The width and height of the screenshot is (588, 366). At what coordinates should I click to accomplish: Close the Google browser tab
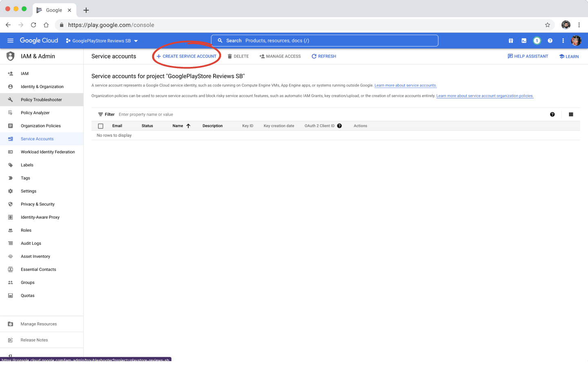point(69,10)
